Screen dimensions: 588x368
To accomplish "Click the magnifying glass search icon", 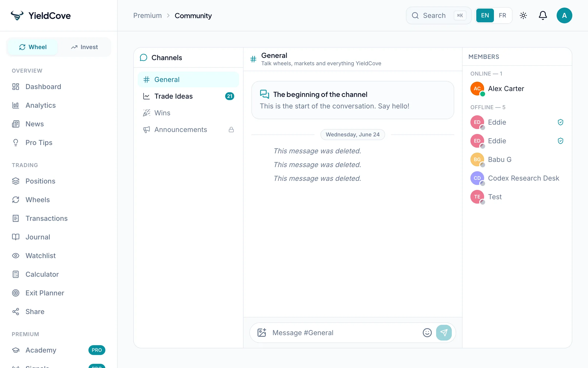I will (415, 15).
